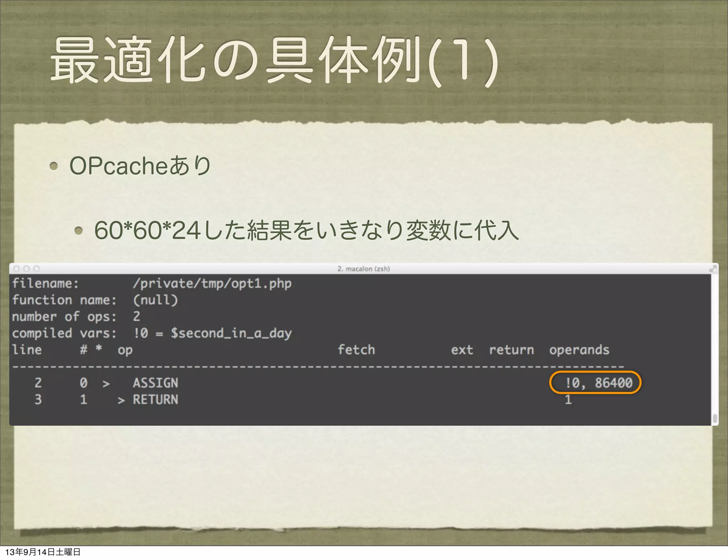
Task: Click the fullscreen arrows icon in terminal title bar
Action: pos(713,269)
